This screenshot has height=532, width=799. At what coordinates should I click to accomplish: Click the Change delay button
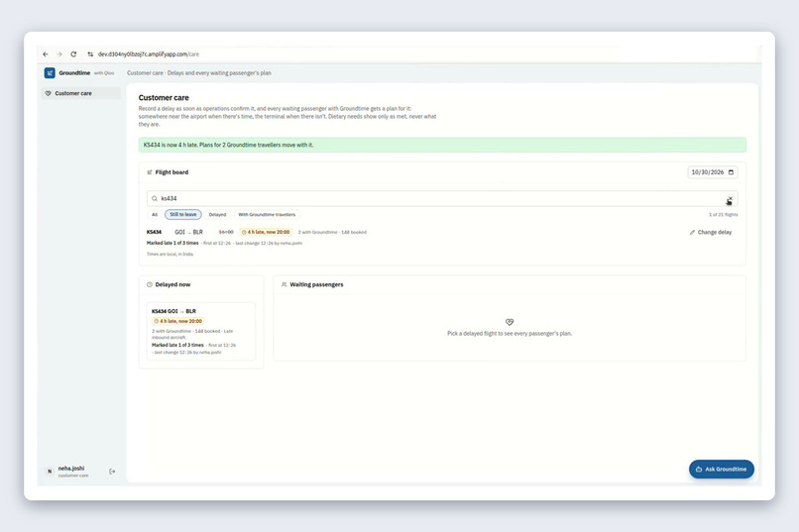tap(711, 232)
